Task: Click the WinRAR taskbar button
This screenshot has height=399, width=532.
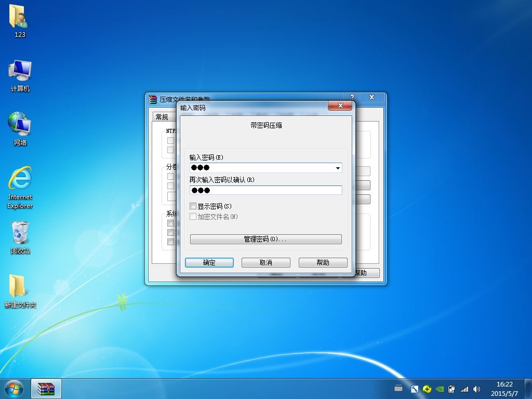Action: tap(46, 389)
